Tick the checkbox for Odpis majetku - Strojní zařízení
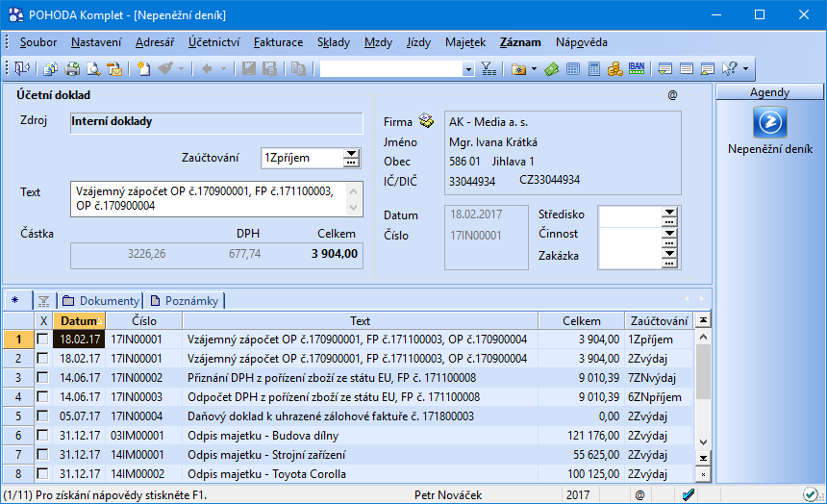 (x=42, y=454)
